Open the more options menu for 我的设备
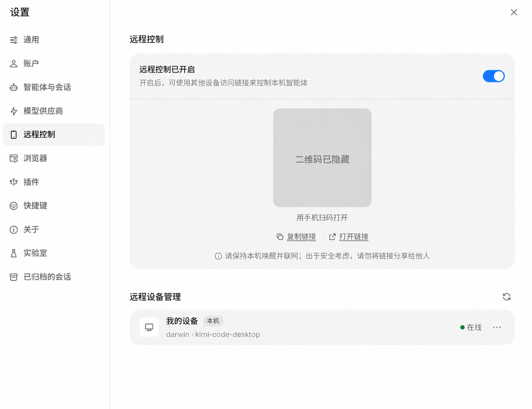Viewport: 532px width, 409px height. point(497,327)
